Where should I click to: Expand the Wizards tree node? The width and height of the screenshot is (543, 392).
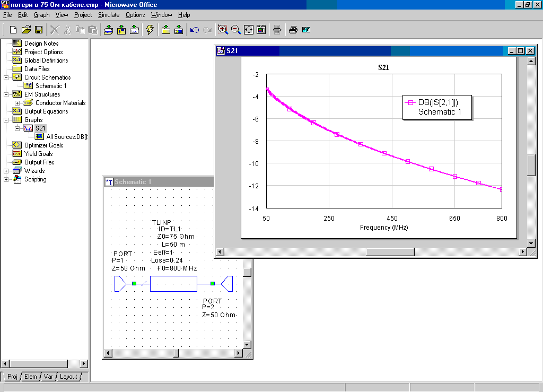point(6,171)
